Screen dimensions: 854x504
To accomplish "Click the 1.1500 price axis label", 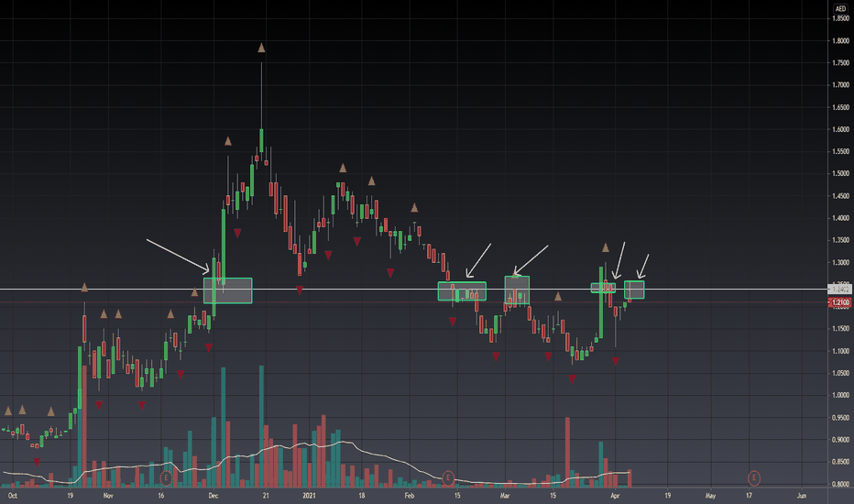I will (840, 329).
